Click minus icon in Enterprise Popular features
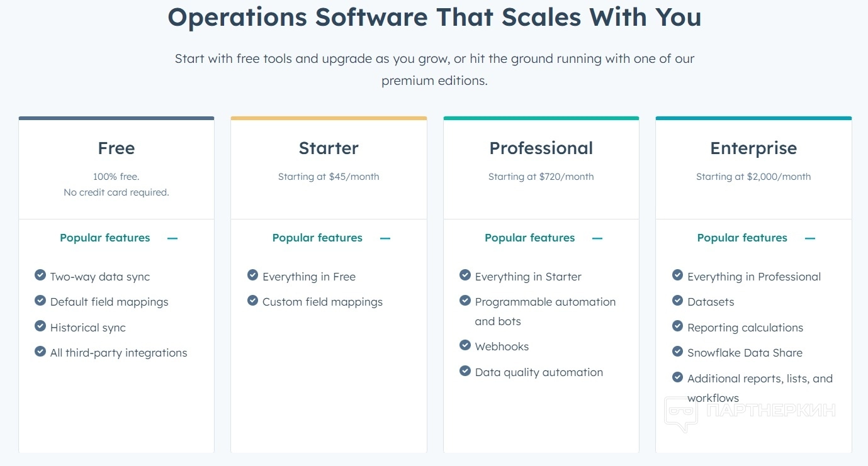 tap(810, 238)
